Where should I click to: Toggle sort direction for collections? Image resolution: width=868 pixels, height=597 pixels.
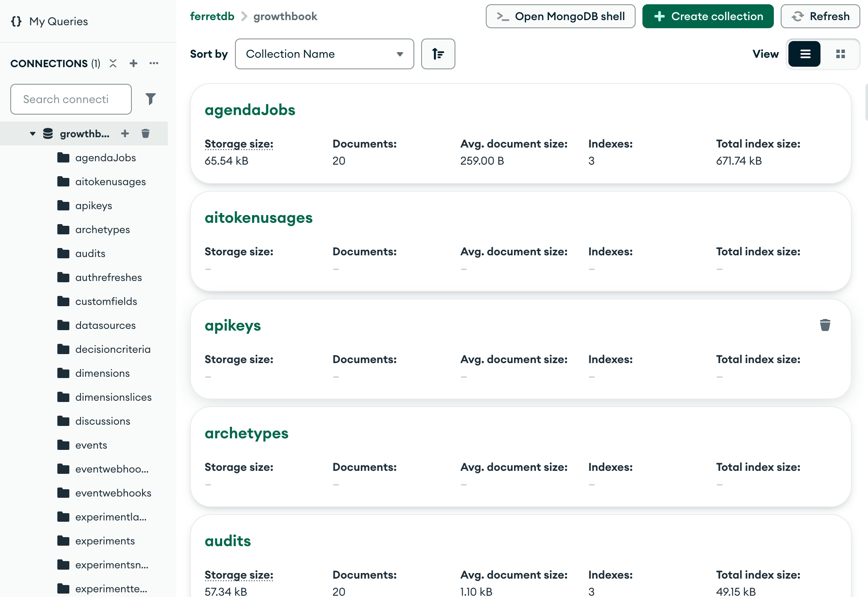[438, 54]
